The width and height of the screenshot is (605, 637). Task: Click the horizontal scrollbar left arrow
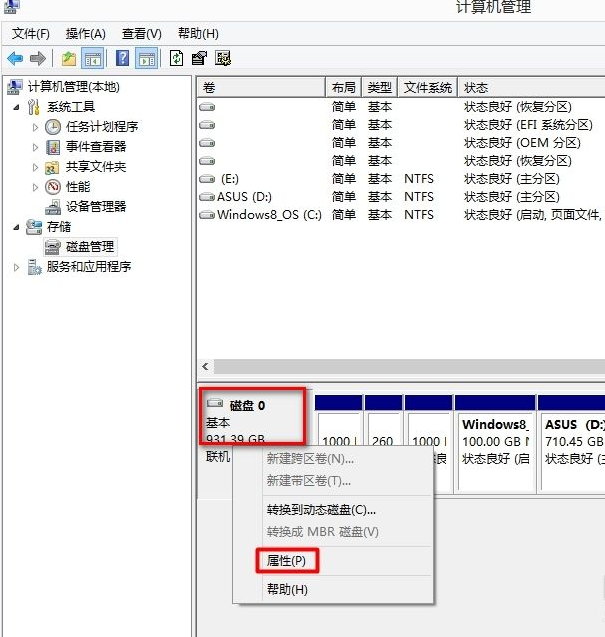pyautogui.click(x=207, y=367)
